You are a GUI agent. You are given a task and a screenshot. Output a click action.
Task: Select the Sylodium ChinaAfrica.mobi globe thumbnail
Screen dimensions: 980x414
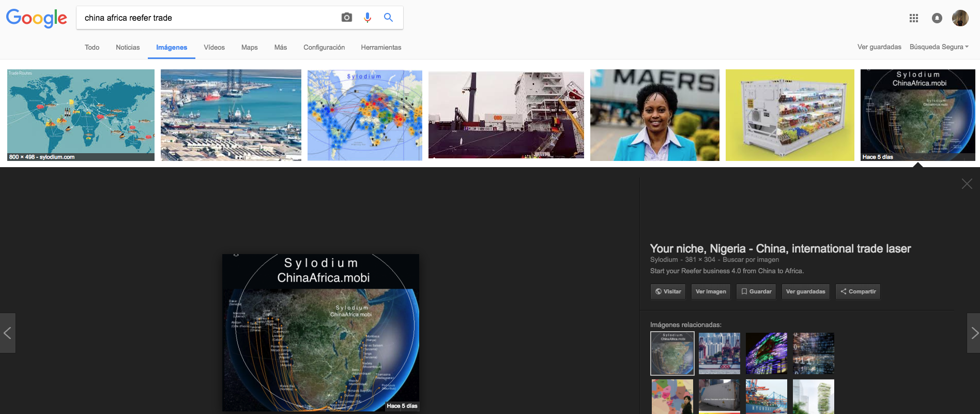(x=918, y=115)
